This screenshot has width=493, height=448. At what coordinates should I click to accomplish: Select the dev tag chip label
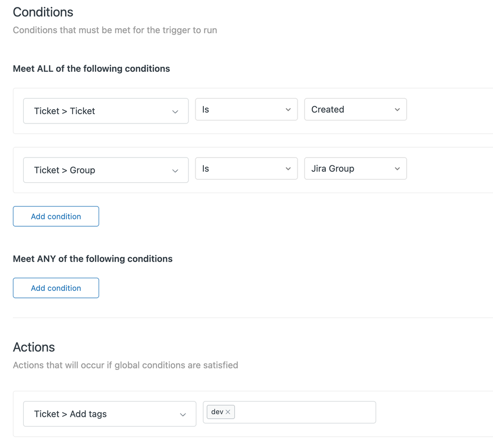(x=217, y=412)
